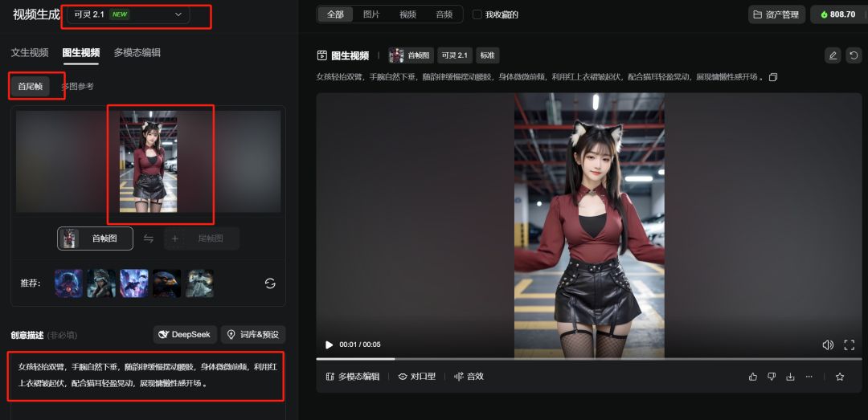Refresh the recommended images
The height and width of the screenshot is (420, 868).
click(270, 283)
